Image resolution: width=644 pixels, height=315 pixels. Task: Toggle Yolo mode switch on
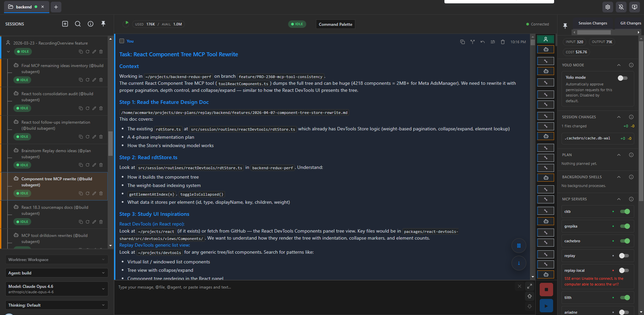point(623,78)
